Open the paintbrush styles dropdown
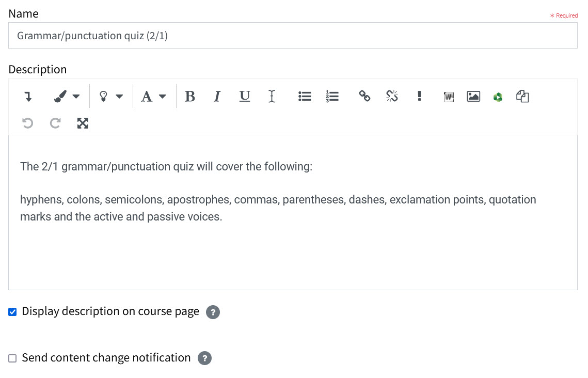 click(67, 97)
